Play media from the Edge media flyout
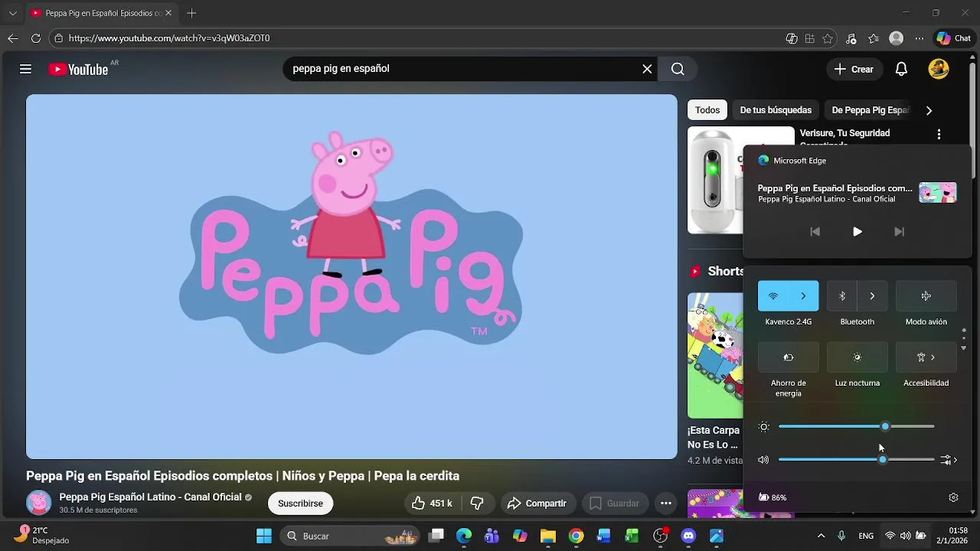The height and width of the screenshot is (551, 980). point(857,232)
